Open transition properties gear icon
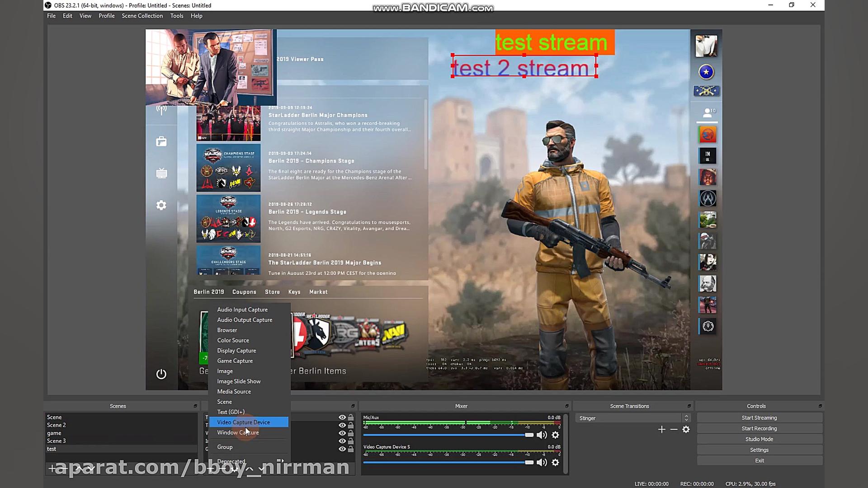868x488 pixels. coord(686,429)
